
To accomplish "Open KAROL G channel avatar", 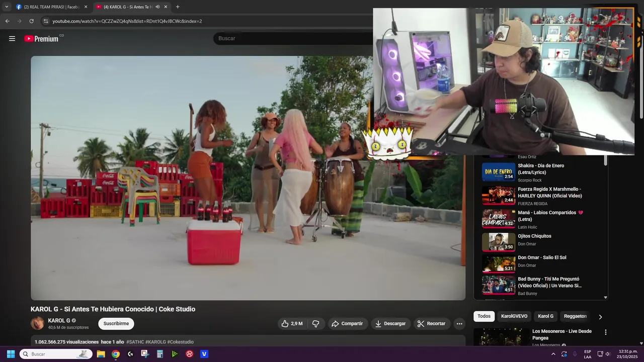I will click(x=37, y=323).
